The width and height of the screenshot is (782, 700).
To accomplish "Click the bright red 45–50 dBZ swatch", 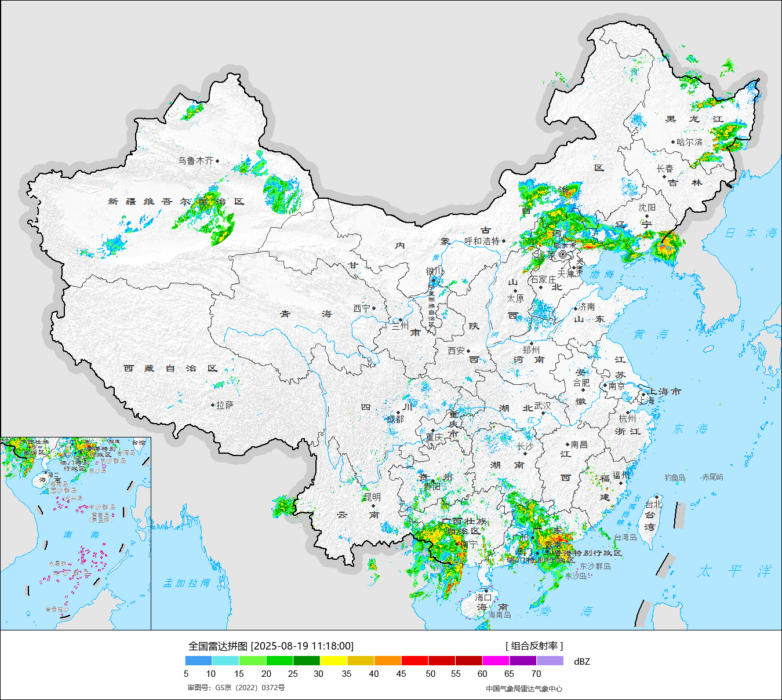I will (x=414, y=661).
